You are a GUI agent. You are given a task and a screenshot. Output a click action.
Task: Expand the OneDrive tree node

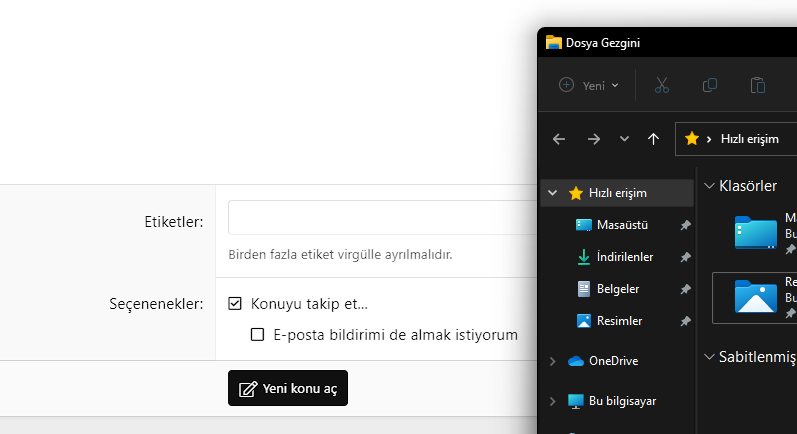[x=552, y=361]
